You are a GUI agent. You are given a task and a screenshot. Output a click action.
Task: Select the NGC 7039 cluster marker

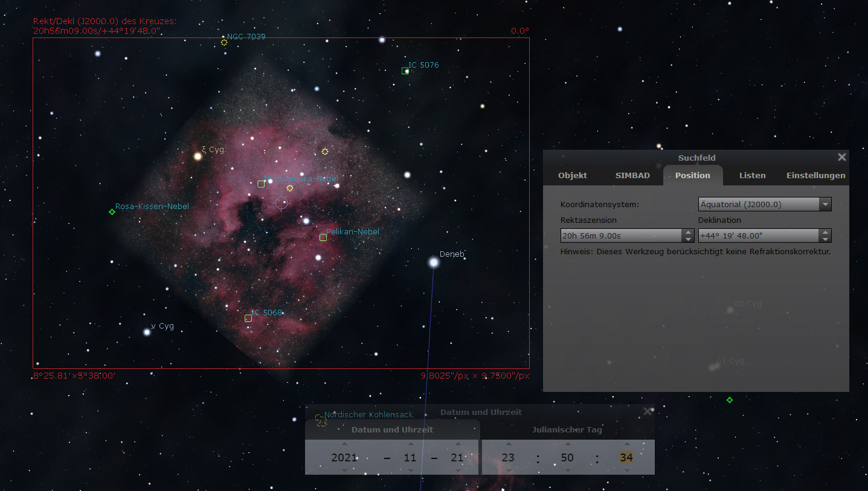[224, 42]
